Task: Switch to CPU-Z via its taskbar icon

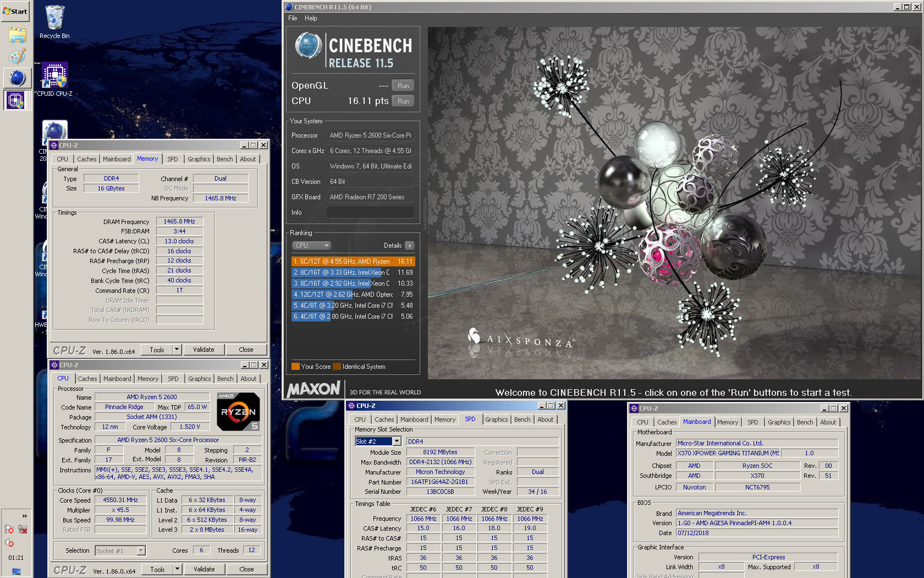Action: (x=15, y=100)
